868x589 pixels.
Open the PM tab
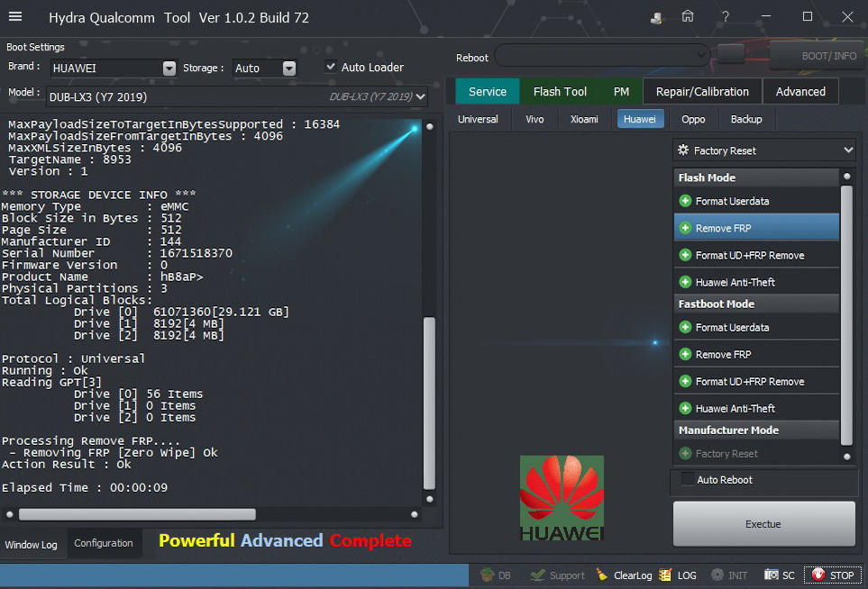[621, 92]
